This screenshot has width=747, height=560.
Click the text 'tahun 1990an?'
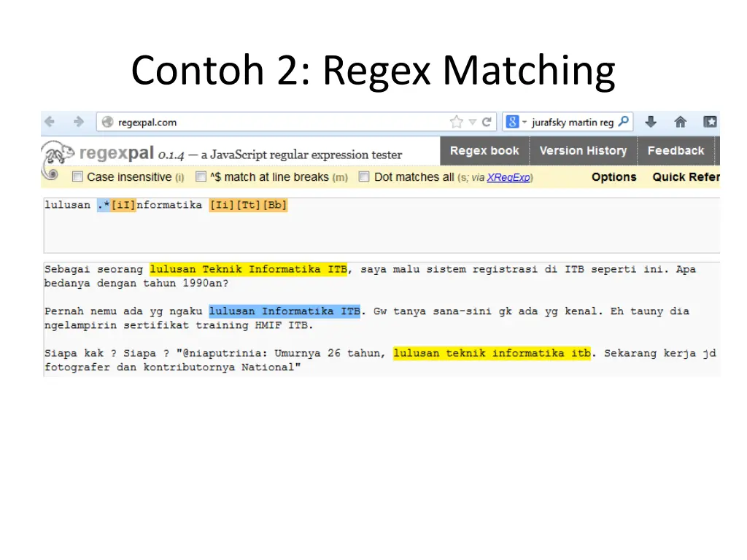coord(186,284)
